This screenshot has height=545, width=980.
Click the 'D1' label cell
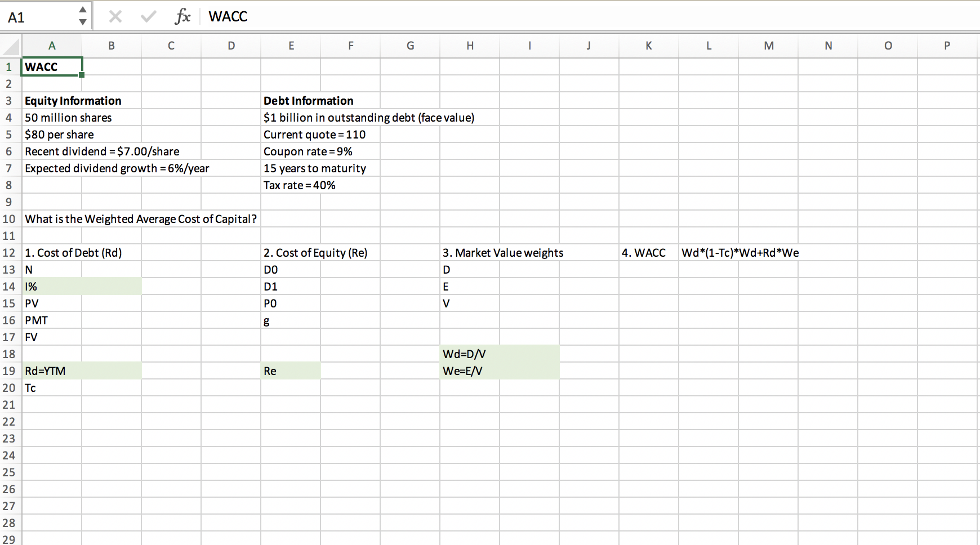point(291,287)
